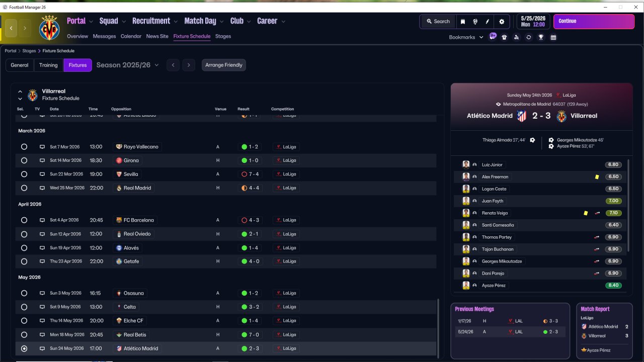The width and height of the screenshot is (644, 362).
Task: Click the pencil edit icon in top bar
Action: pos(488,22)
